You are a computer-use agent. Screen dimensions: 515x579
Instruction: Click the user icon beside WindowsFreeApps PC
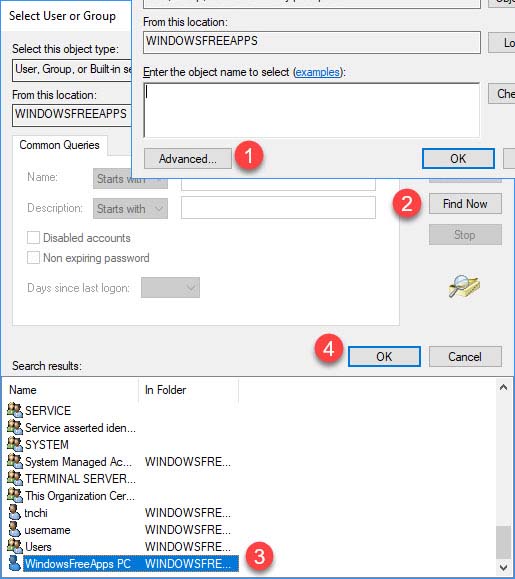coord(14,563)
